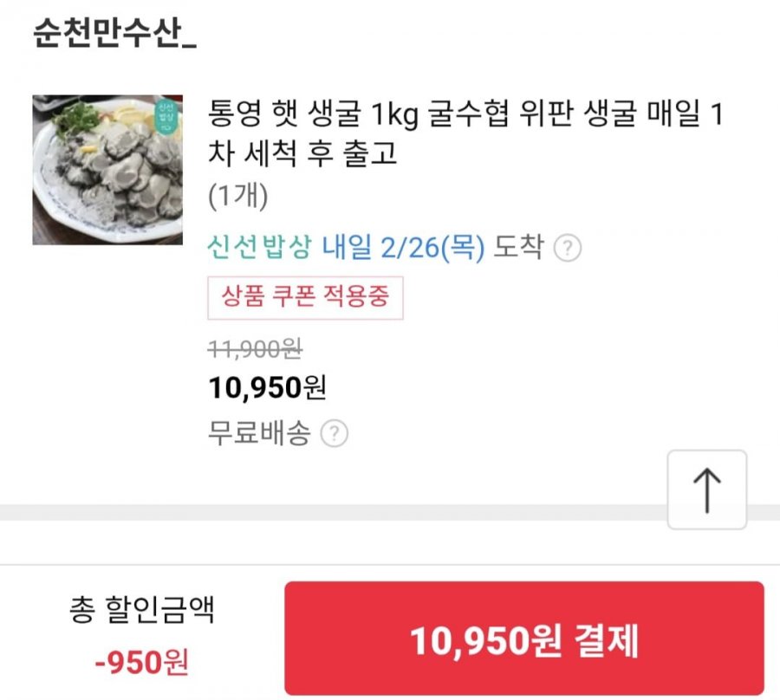Viewport: 780px width, 700px height.
Task: Tap the bold 10,950원 price under the coupon
Action: [x=267, y=387]
